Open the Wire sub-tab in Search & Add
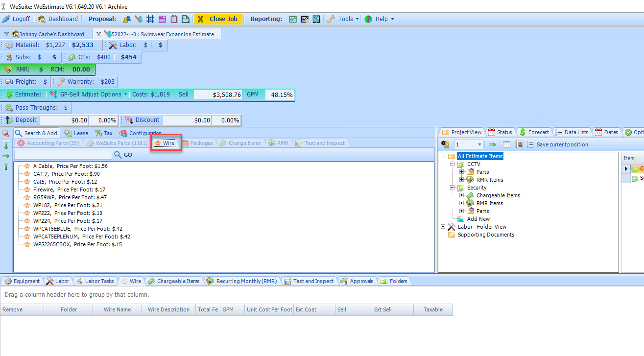Image resolution: width=644 pixels, height=356 pixels. pyautogui.click(x=166, y=143)
